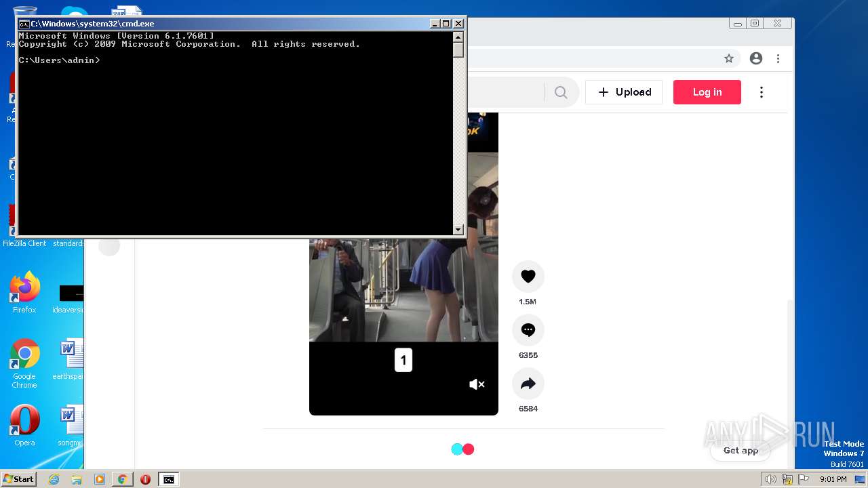The height and width of the screenshot is (488, 868).
Task: Click the cmd.exe title bar system icon
Action: (24, 24)
